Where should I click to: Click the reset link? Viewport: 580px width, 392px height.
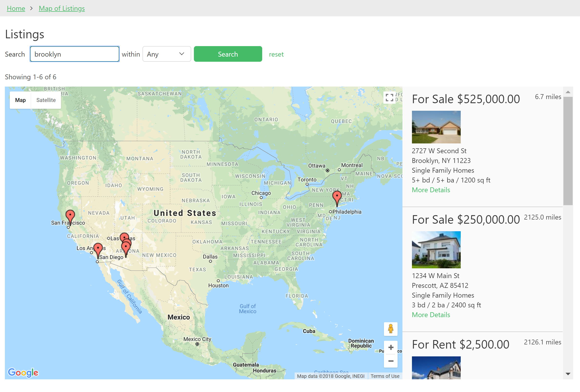(x=276, y=54)
